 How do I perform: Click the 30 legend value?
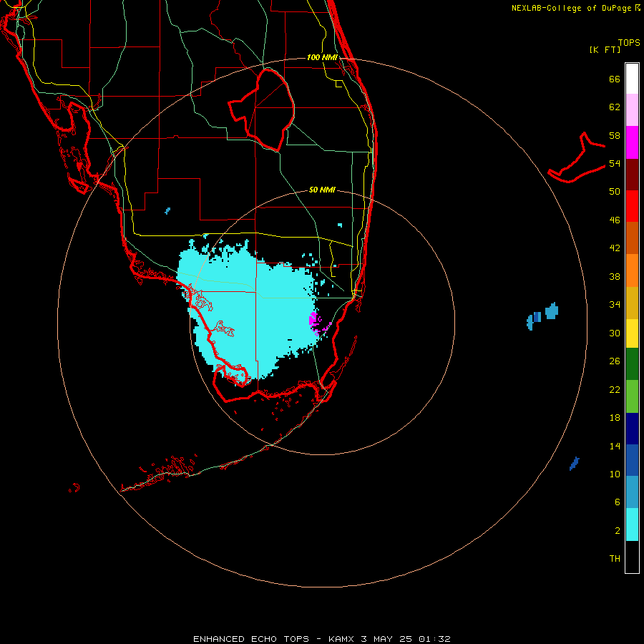click(615, 333)
